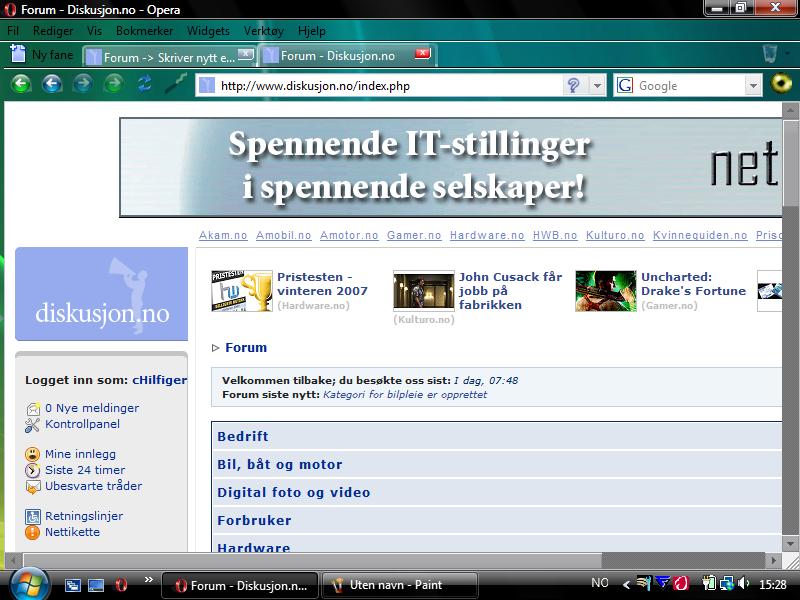Click the Opera quick launch icon
The height and width of the screenshot is (600, 800).
pos(121,585)
